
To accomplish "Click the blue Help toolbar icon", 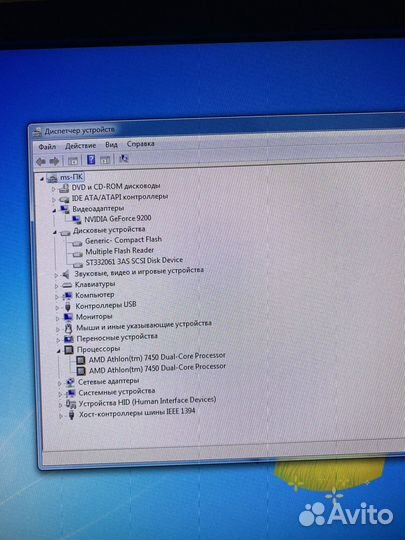I will 91,159.
